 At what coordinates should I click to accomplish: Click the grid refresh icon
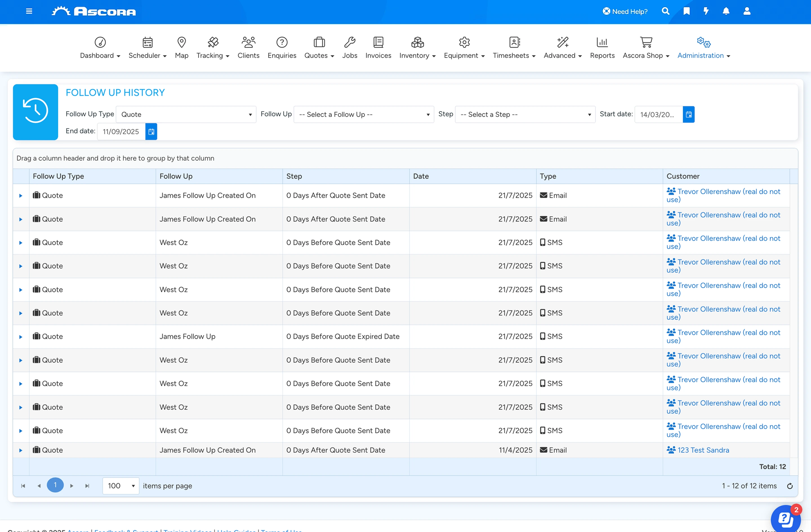(x=790, y=486)
